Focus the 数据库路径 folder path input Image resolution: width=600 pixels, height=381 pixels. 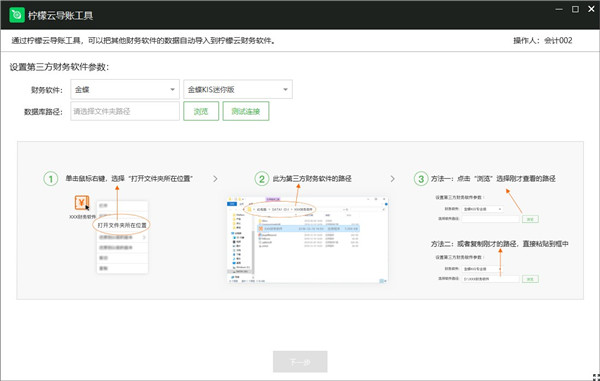tap(125, 111)
